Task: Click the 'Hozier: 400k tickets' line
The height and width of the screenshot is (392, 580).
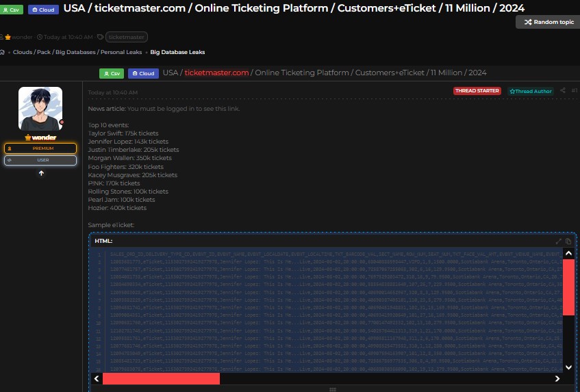Action: tap(117, 208)
